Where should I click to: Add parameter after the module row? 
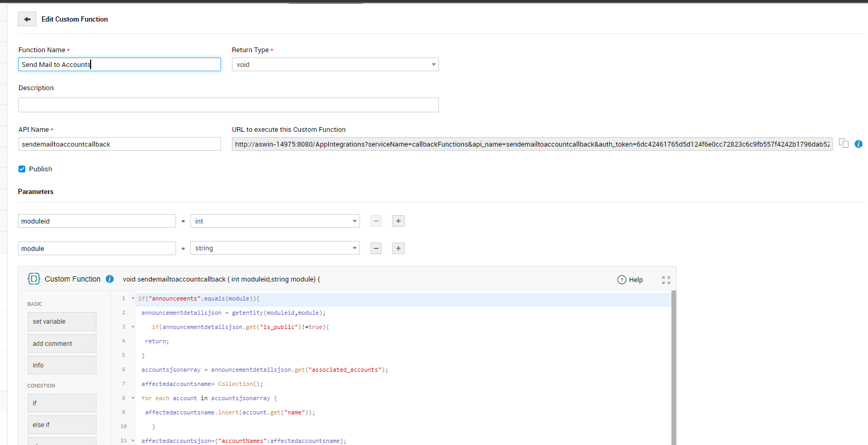tap(398, 248)
